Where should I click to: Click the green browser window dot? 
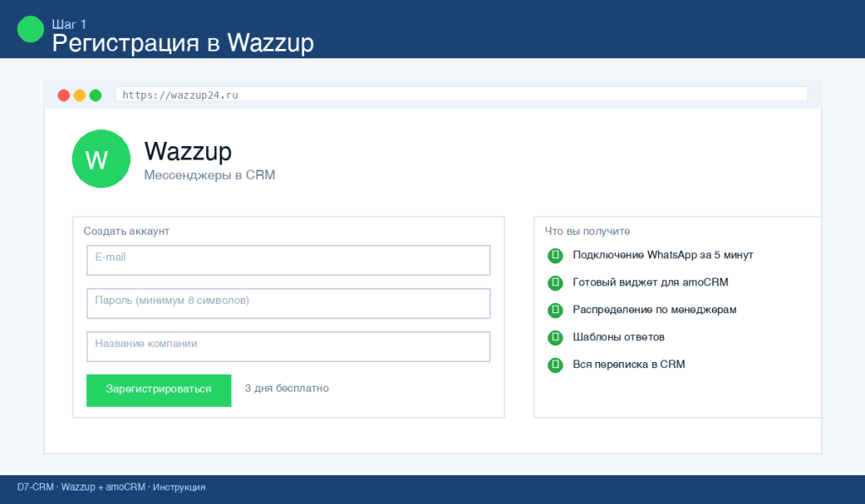click(x=95, y=95)
